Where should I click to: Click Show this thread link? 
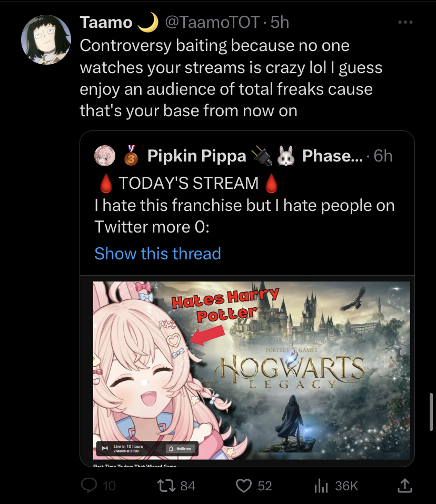tap(157, 253)
